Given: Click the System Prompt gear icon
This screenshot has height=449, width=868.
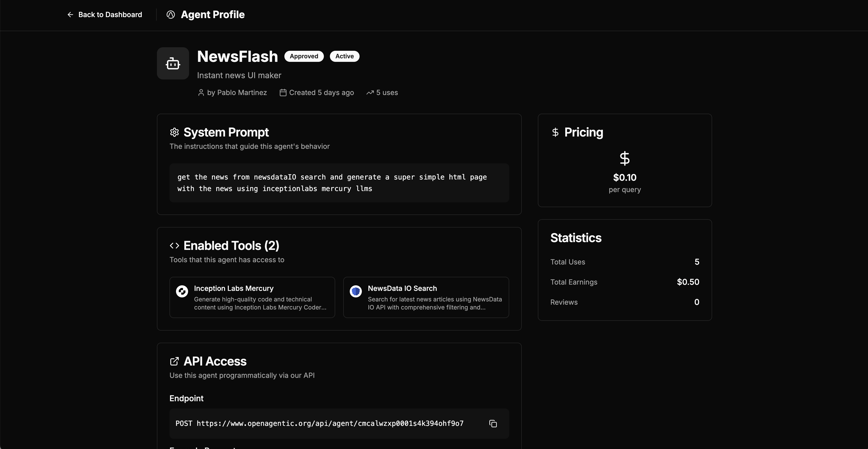Looking at the screenshot, I should (174, 132).
